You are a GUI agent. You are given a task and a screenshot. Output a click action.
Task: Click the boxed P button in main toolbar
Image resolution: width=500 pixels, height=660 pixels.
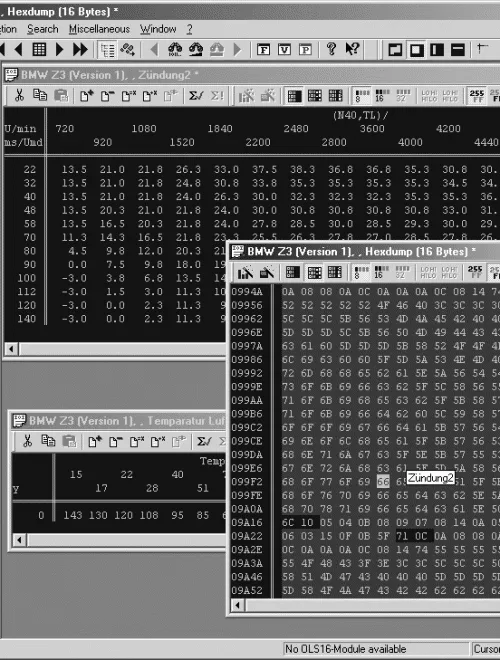pos(306,50)
